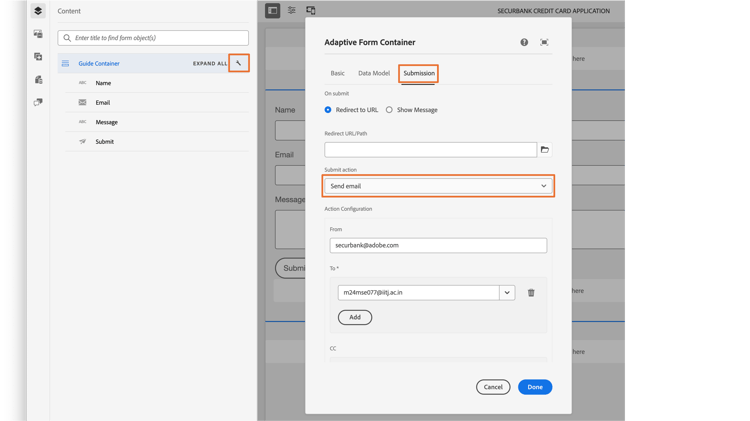Browse for a redirect path folder icon
Screen dimensions: 750x421
pyautogui.click(x=545, y=150)
